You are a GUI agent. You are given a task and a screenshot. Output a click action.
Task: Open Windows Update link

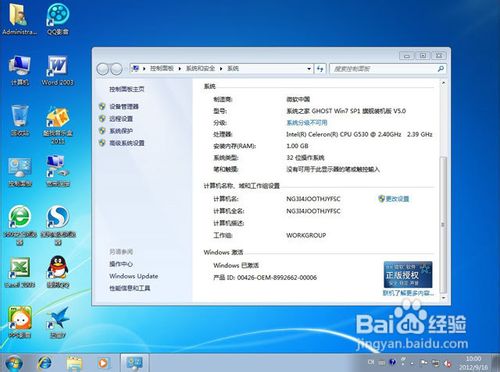click(x=134, y=276)
